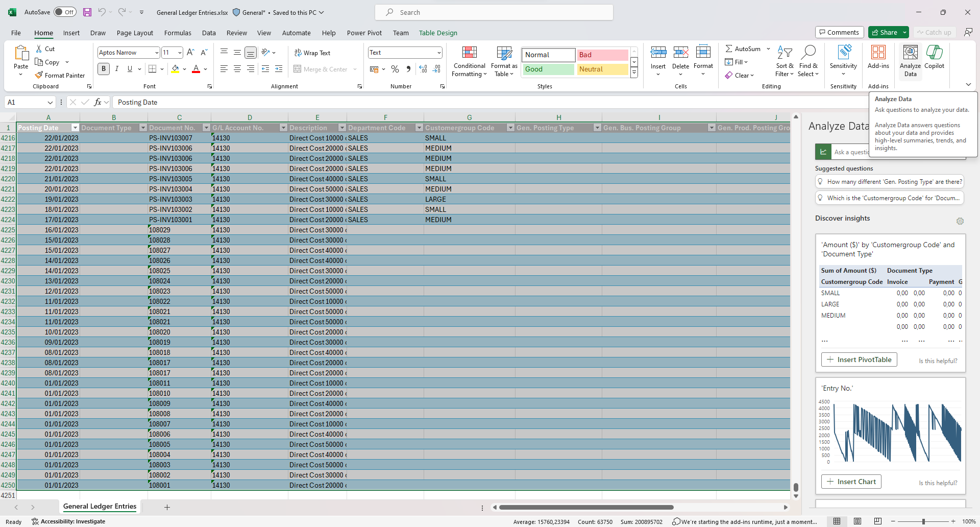The image size is (980, 527).
Task: Toggle italic formatting
Action: (116, 68)
